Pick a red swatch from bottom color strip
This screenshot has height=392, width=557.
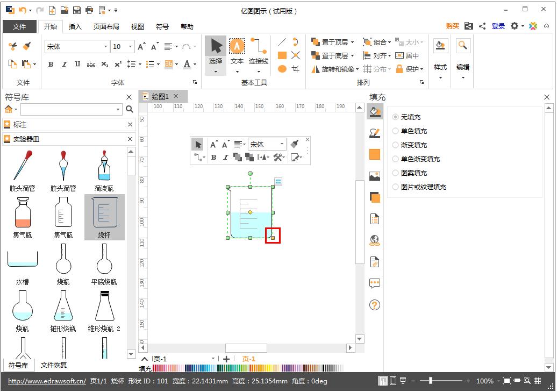[155, 368]
